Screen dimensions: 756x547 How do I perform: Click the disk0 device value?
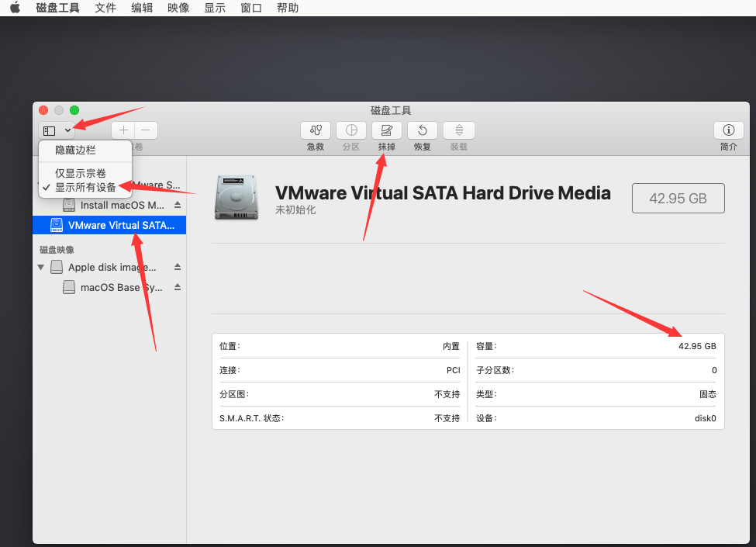[x=705, y=418]
